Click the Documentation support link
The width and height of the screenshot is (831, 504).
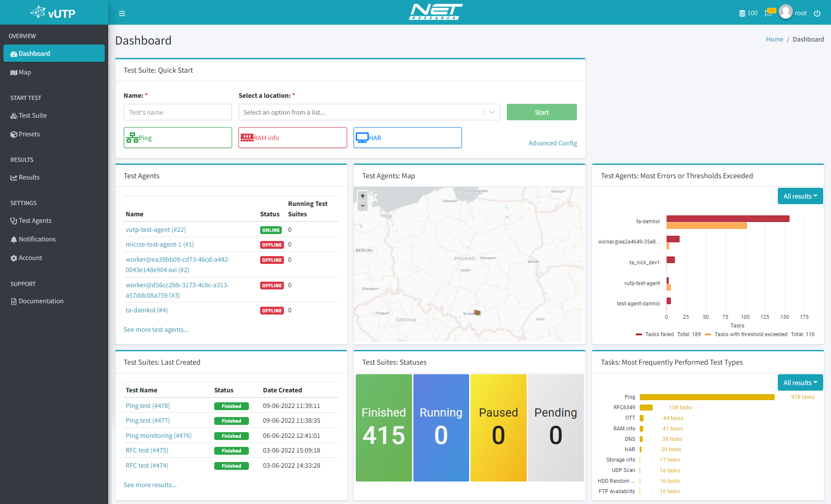coord(40,300)
